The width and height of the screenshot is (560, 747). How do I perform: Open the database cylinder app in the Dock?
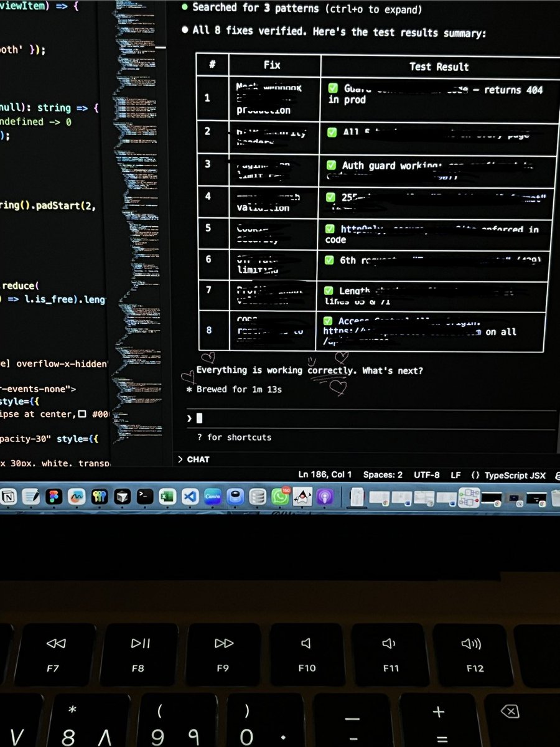[x=257, y=496]
